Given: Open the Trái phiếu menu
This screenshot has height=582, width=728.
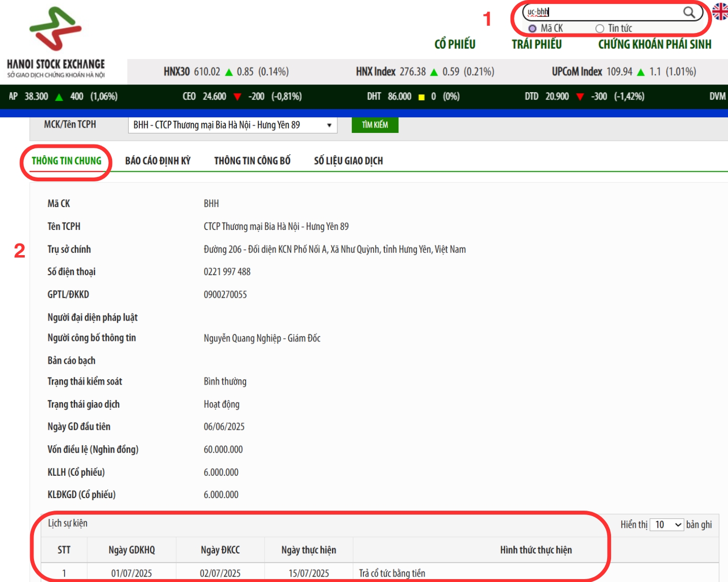Looking at the screenshot, I should [x=536, y=44].
